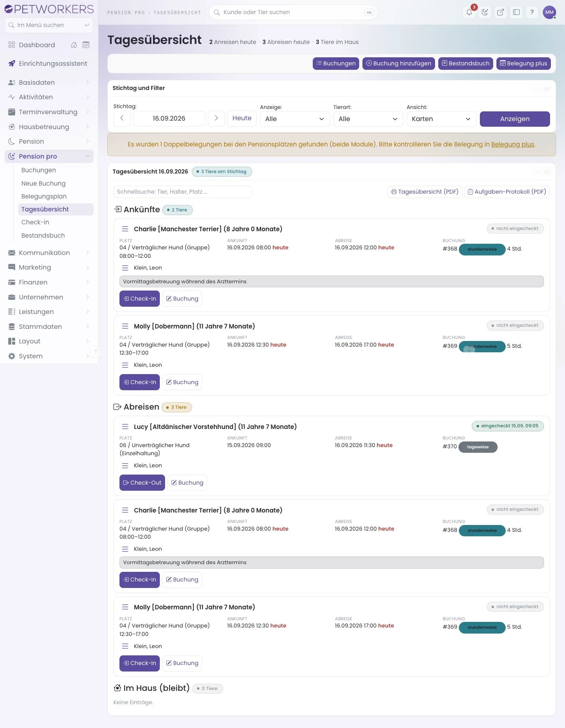Click the Stichtag date field 16.09.2026
565x728 pixels.
(x=169, y=119)
